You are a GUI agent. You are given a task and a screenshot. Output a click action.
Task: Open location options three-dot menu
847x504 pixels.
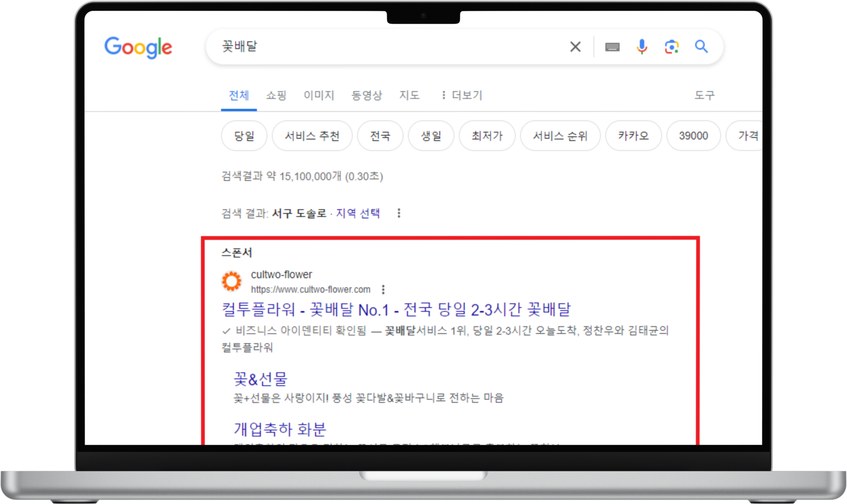point(399,213)
